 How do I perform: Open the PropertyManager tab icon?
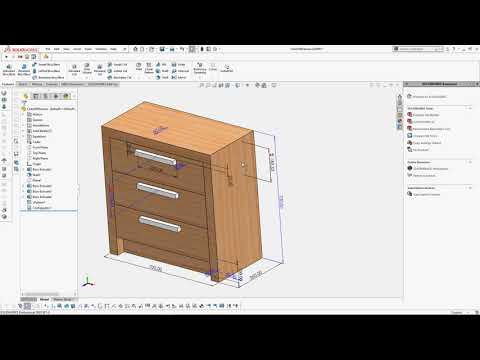(x=36, y=96)
